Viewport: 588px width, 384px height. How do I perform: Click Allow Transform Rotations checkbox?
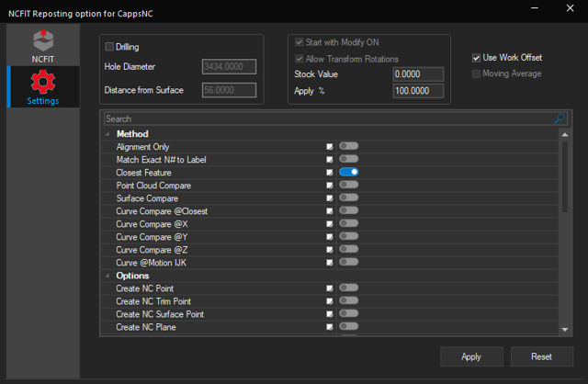click(299, 59)
